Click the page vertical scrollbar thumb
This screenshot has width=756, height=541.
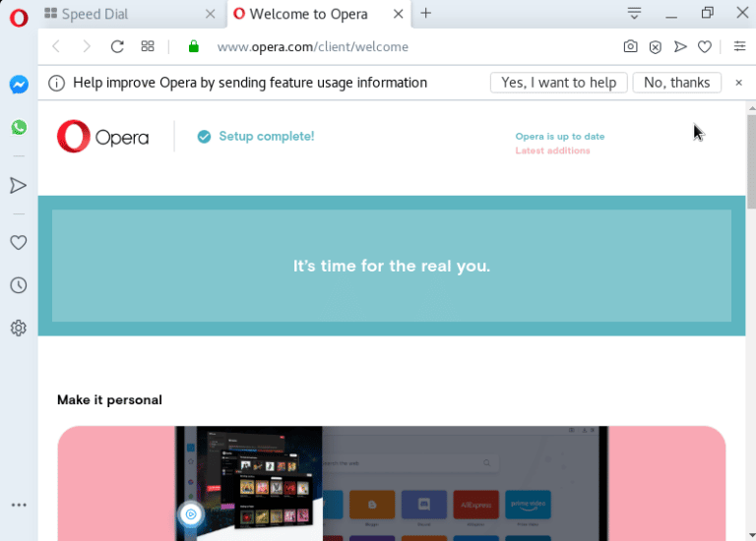(x=752, y=162)
